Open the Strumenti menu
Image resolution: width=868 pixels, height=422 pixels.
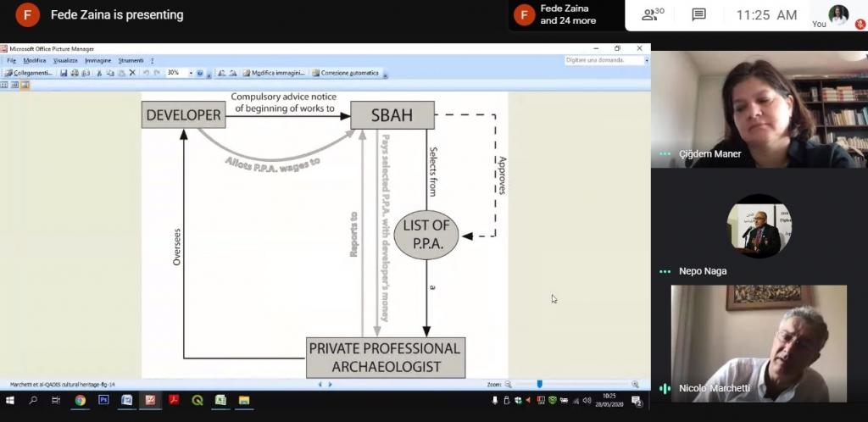point(131,60)
